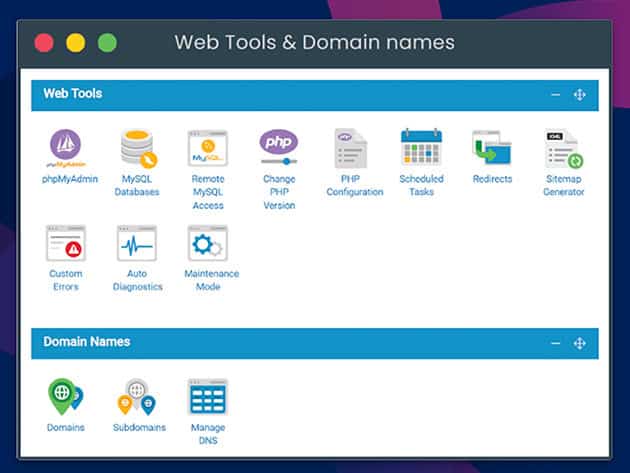Click the Auto Diagnostics label

coord(137,280)
